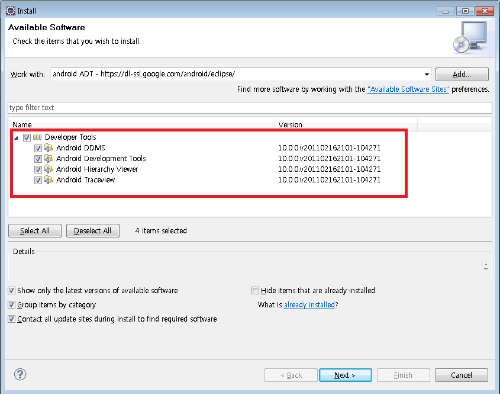Maximize the Install window
This screenshot has height=394, width=500.
click(x=466, y=11)
